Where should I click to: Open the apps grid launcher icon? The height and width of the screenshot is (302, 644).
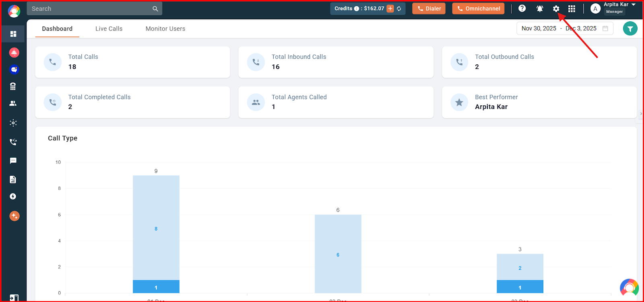pyautogui.click(x=572, y=8)
